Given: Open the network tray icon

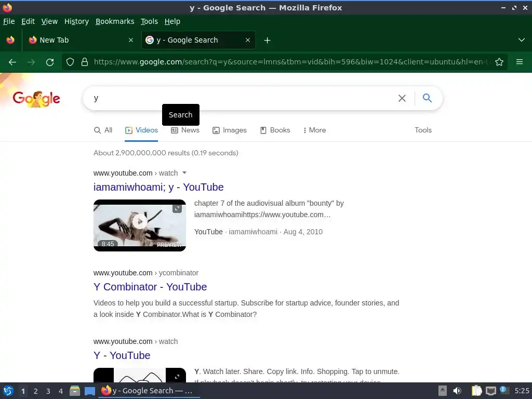Looking at the screenshot, I should (490, 391).
